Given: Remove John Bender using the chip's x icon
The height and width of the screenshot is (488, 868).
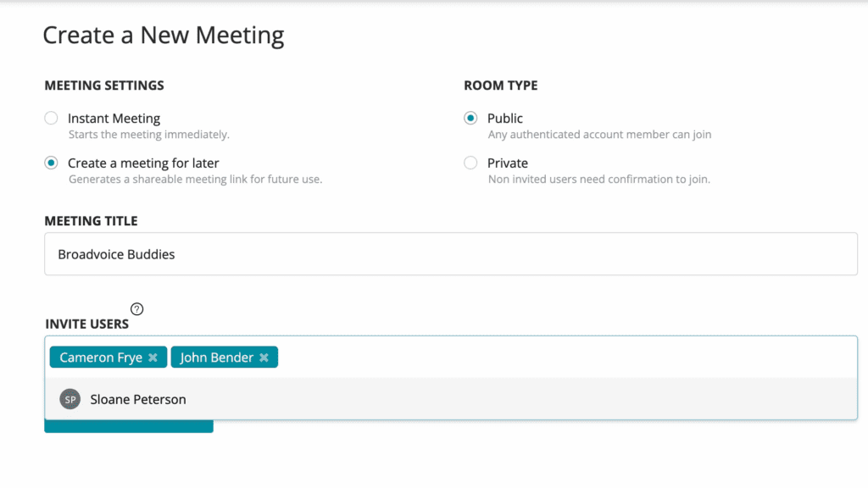Looking at the screenshot, I should pyautogui.click(x=264, y=357).
